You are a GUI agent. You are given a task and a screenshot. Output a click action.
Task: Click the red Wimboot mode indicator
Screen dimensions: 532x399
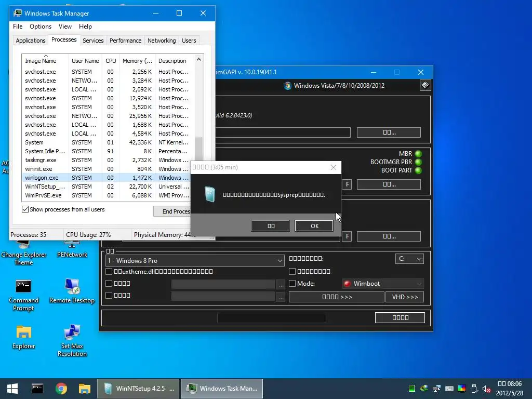point(347,284)
